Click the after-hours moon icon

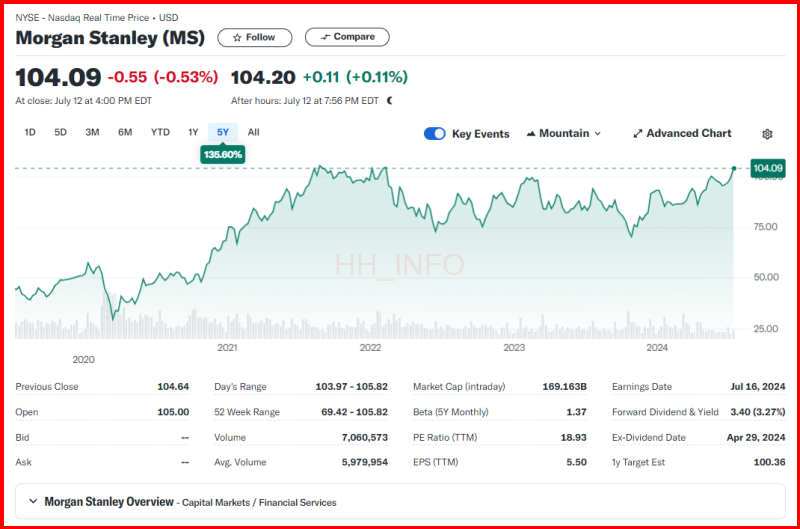point(390,100)
